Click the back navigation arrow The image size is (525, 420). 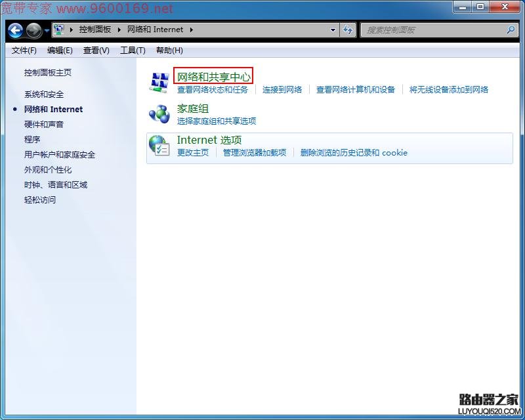14,30
